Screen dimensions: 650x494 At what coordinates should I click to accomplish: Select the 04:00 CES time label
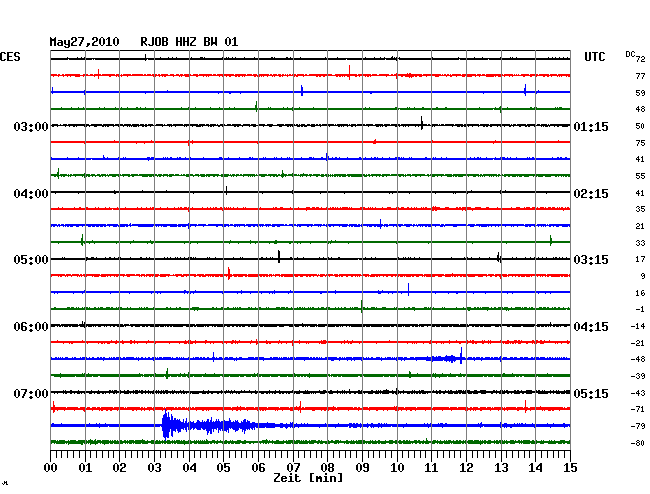pyautogui.click(x=31, y=194)
